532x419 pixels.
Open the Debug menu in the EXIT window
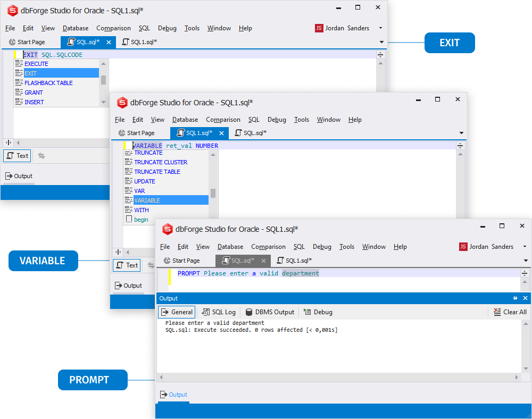[x=167, y=28]
